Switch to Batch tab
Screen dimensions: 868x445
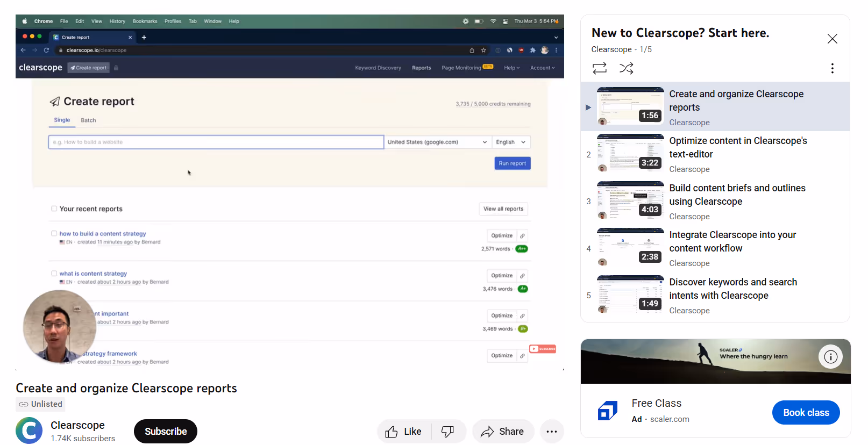pyautogui.click(x=88, y=120)
